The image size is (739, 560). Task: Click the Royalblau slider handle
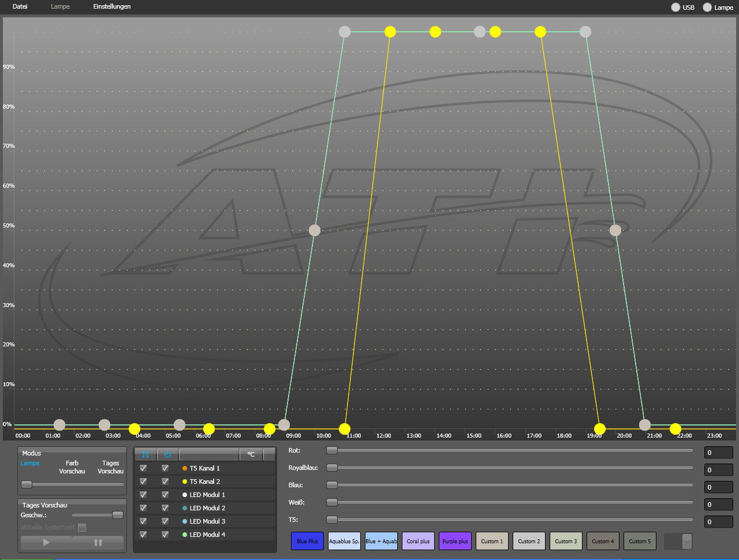click(x=332, y=468)
